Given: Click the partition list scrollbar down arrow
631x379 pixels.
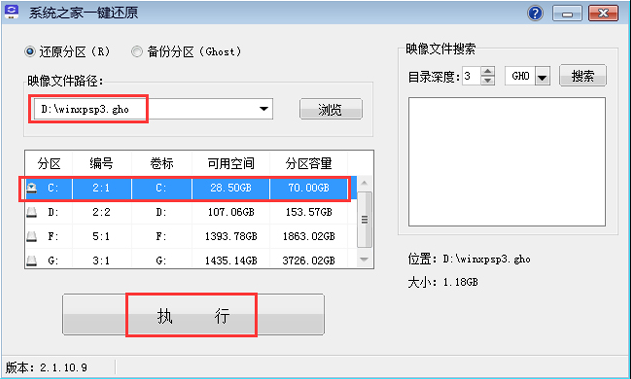Looking at the screenshot, I should click(364, 260).
